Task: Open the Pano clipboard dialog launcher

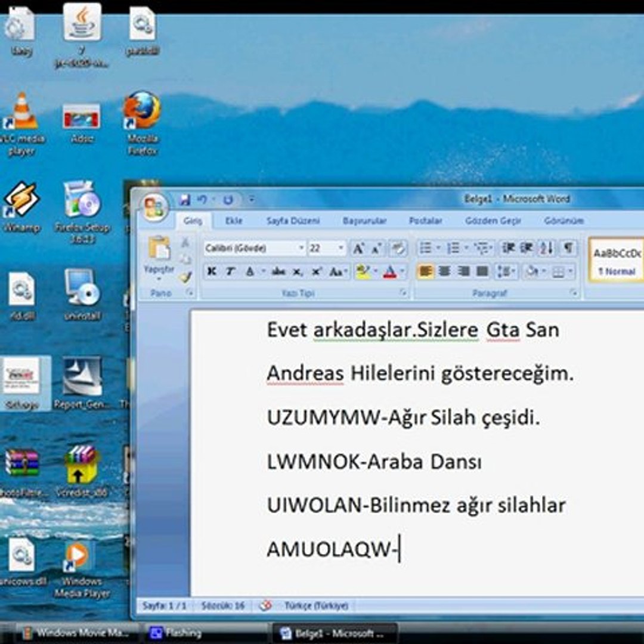Action: (x=190, y=292)
